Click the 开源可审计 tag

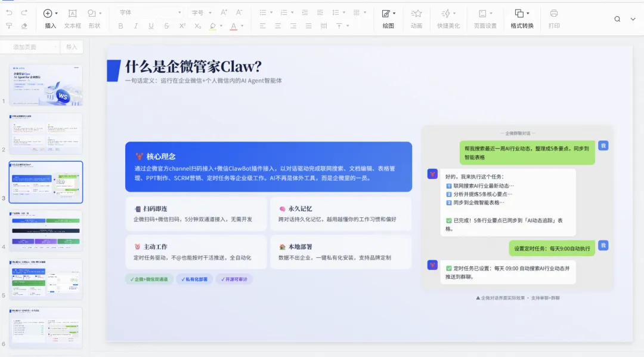pos(234,279)
